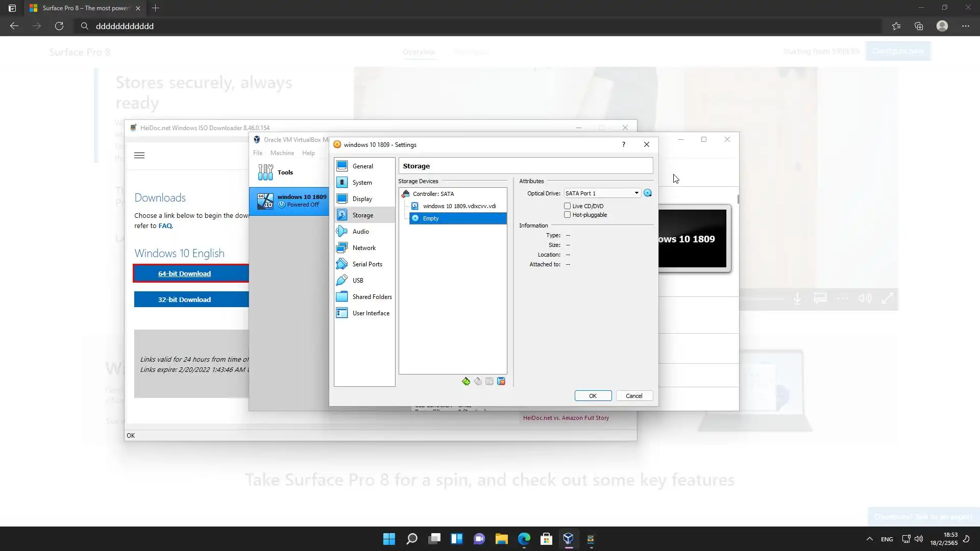Click the remove attachment icon below device list
The image size is (980, 551).
pos(501,382)
